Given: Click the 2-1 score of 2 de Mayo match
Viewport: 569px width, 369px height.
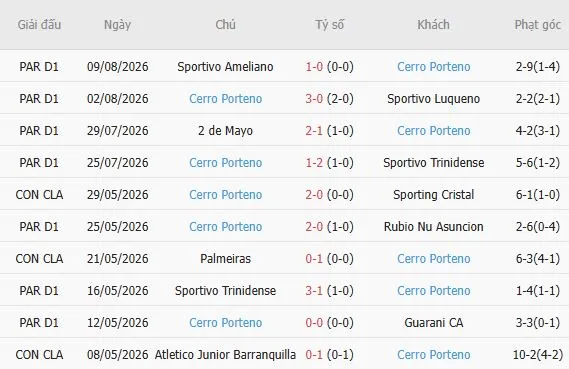Looking at the screenshot, I should pyautogui.click(x=314, y=131).
